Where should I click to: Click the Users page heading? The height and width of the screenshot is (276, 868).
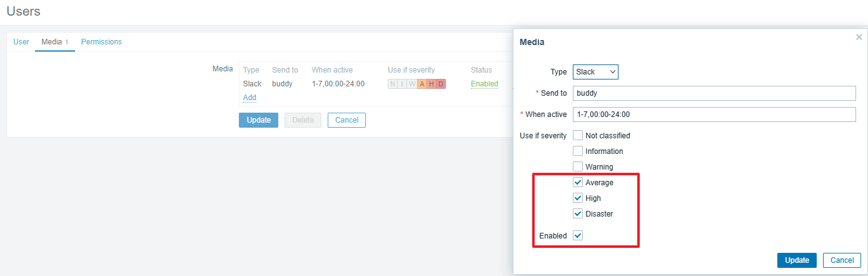pyautogui.click(x=23, y=11)
